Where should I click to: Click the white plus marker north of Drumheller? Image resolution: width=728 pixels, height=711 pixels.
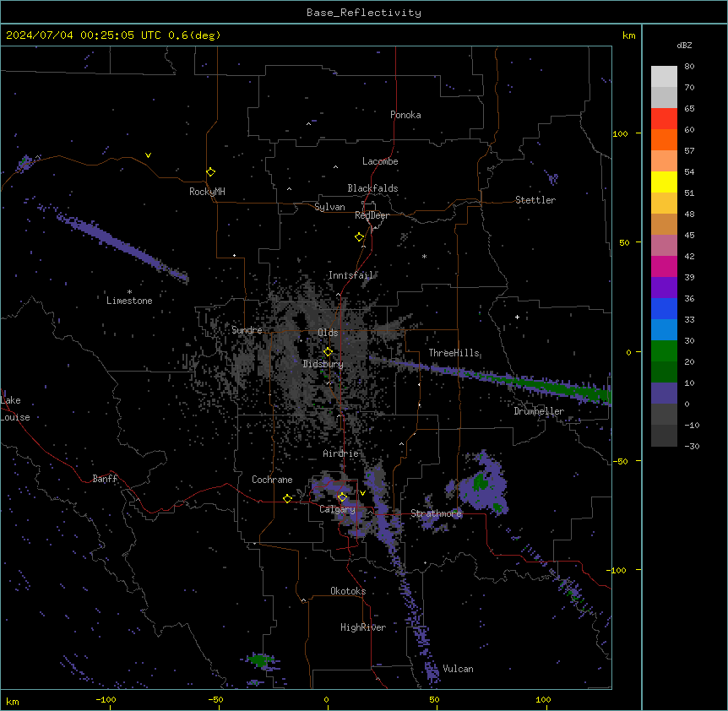click(x=517, y=317)
